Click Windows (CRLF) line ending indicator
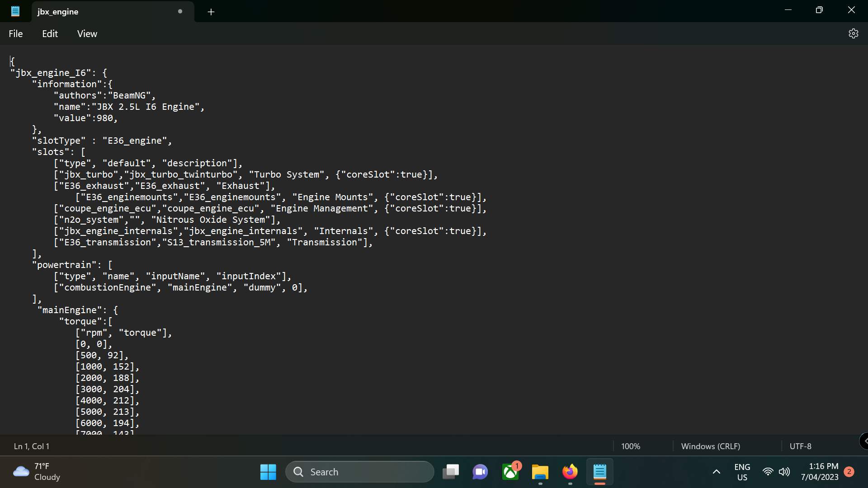The image size is (868, 488). [x=710, y=446]
